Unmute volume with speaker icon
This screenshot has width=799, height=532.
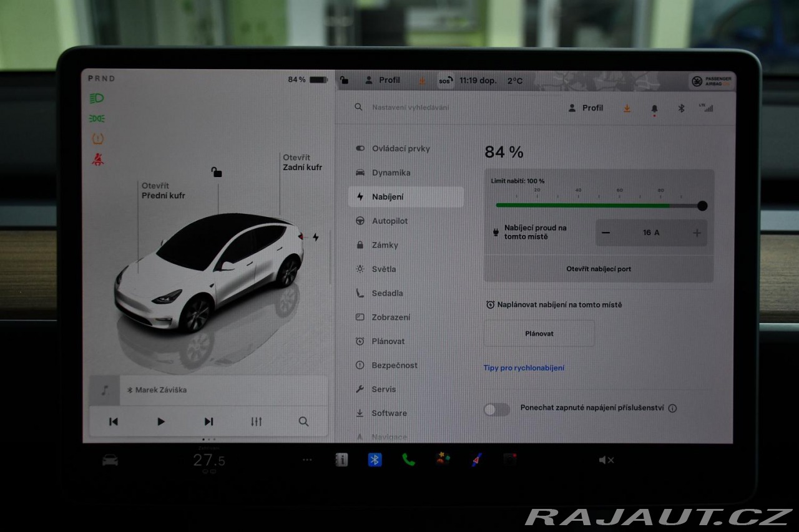(605, 460)
